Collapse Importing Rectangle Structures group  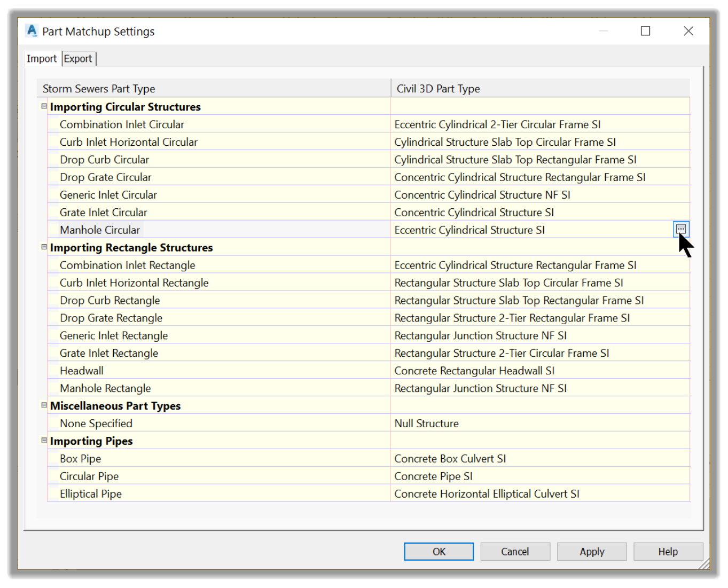point(44,247)
